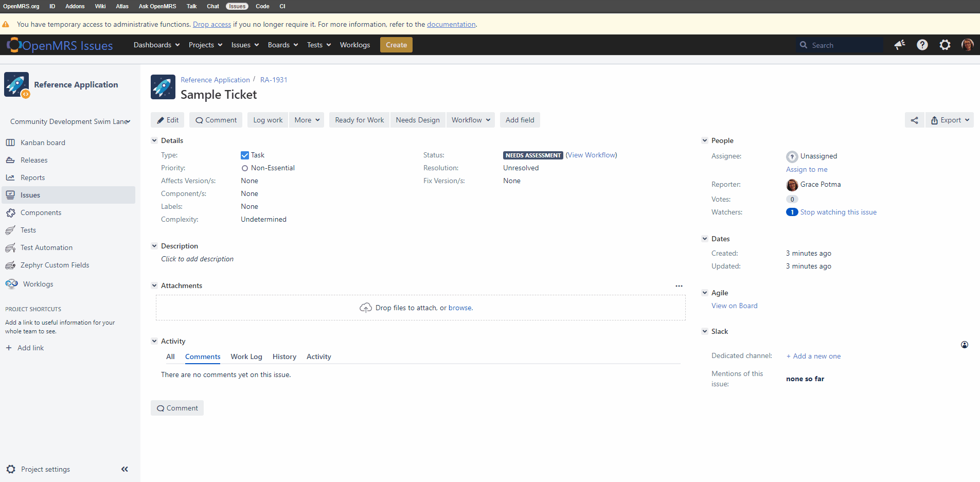Viewport: 980px width, 482px height.
Task: Open the Workflow dropdown
Action: coord(471,120)
